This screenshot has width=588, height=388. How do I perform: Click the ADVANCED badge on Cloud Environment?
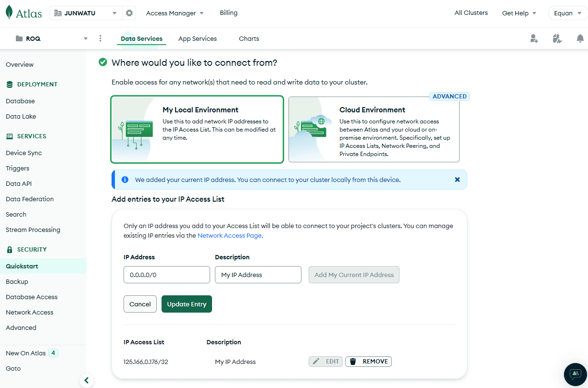point(450,97)
